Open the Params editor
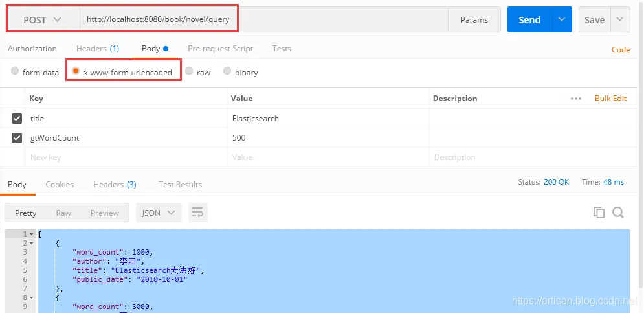This screenshot has width=644, height=313. pyautogui.click(x=474, y=19)
